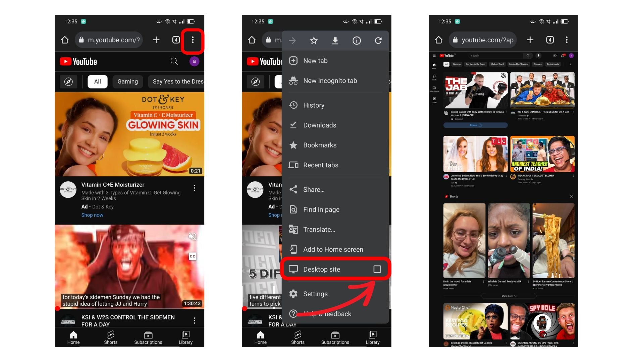Click the download arrow icon
The image size is (644, 362).
click(x=335, y=41)
